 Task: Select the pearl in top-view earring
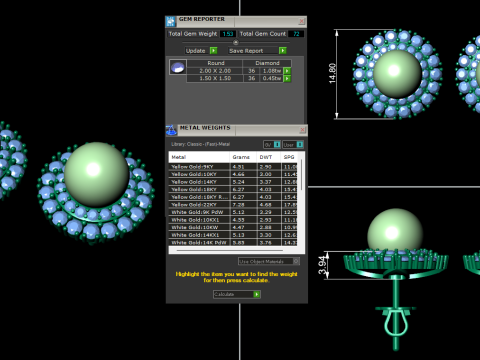397,74
